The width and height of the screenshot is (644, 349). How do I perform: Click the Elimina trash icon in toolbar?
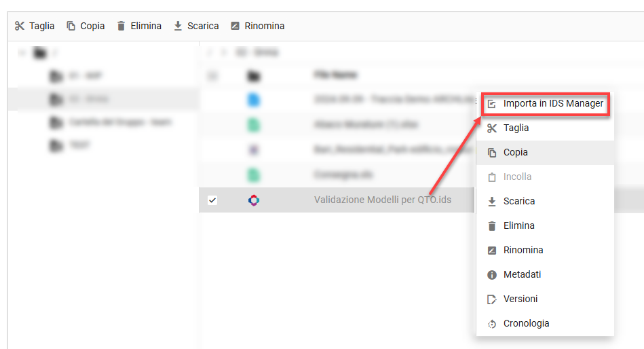121,26
